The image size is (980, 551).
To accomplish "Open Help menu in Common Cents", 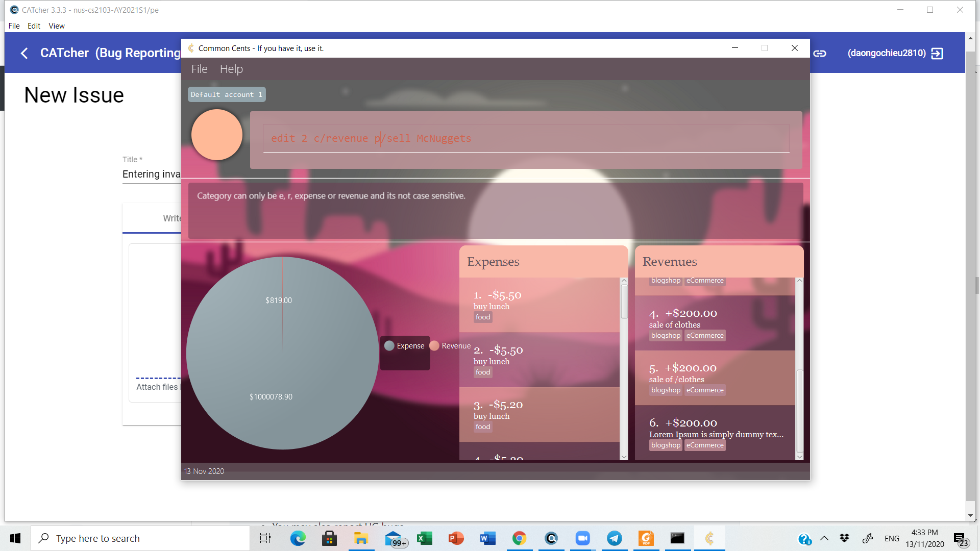I will tap(231, 69).
